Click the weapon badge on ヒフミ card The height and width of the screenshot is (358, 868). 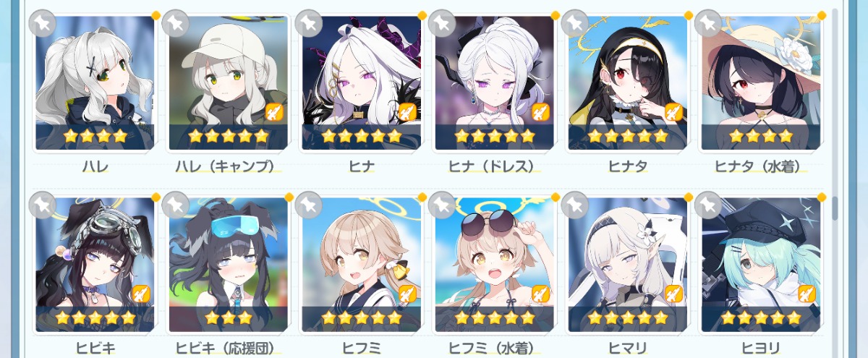406,294
